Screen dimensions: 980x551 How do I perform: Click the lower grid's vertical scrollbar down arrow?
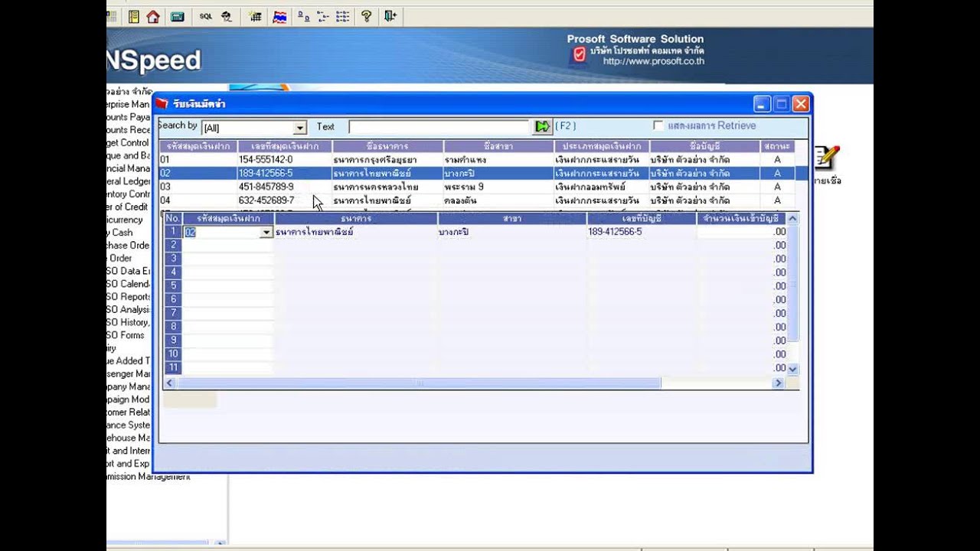tap(792, 369)
